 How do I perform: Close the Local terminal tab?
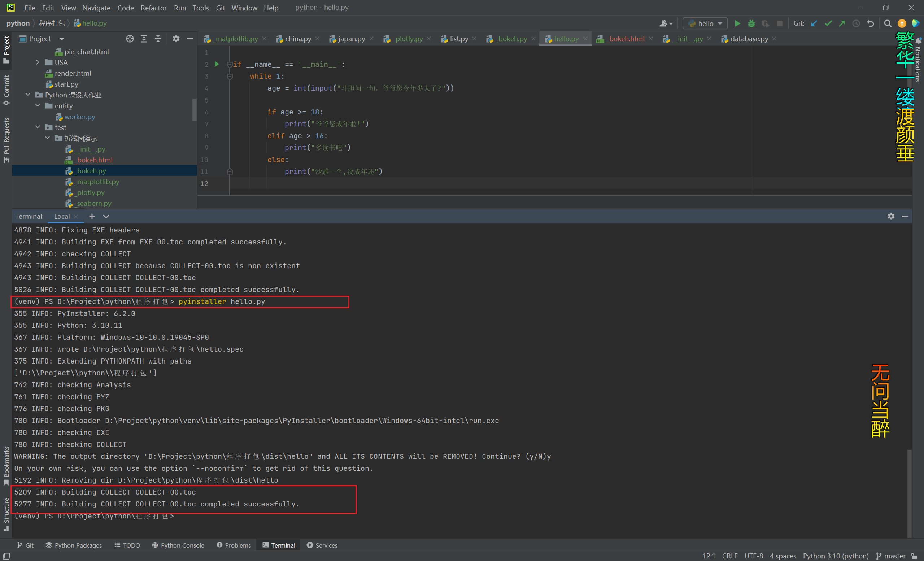pyautogui.click(x=76, y=217)
